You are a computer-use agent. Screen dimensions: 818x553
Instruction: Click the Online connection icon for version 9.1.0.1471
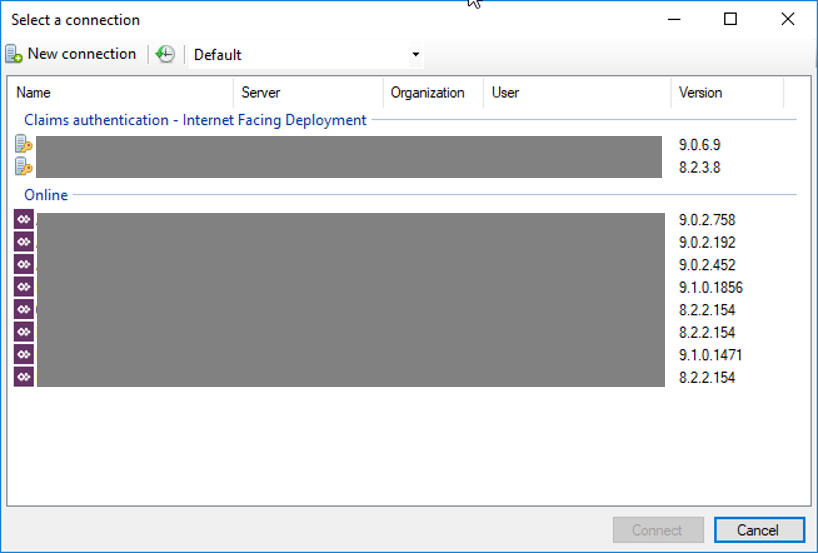[24, 355]
